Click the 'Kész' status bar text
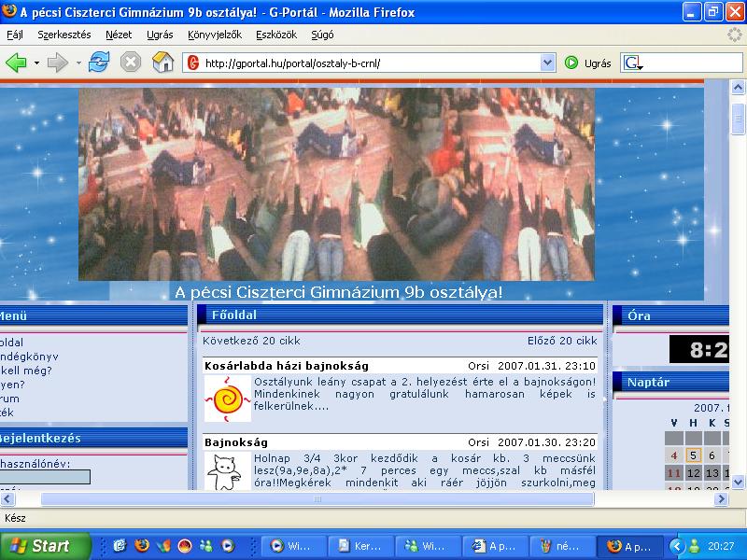747x560 pixels. pos(15,518)
